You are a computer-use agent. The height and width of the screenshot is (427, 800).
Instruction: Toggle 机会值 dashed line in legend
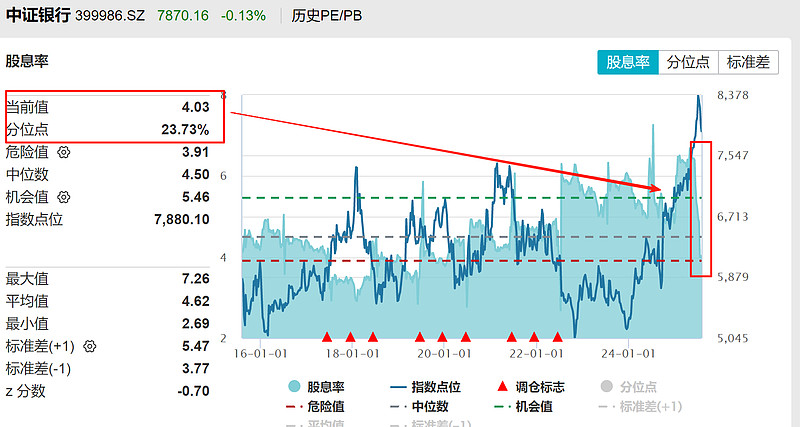(524, 407)
